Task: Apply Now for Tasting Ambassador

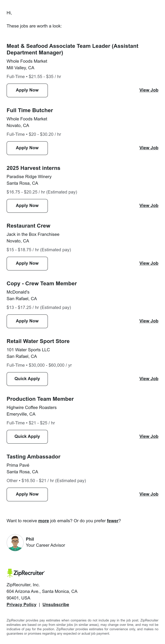Action: [27, 494]
